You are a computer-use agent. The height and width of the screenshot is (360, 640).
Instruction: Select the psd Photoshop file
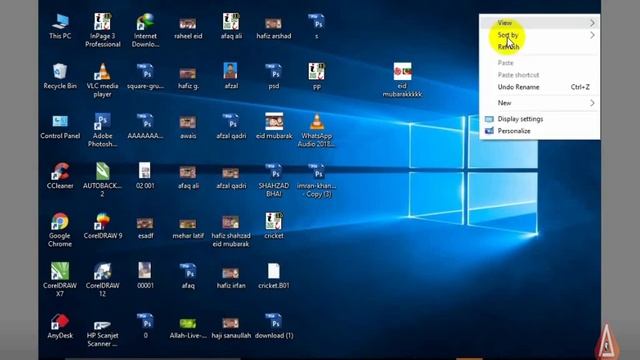click(x=273, y=76)
